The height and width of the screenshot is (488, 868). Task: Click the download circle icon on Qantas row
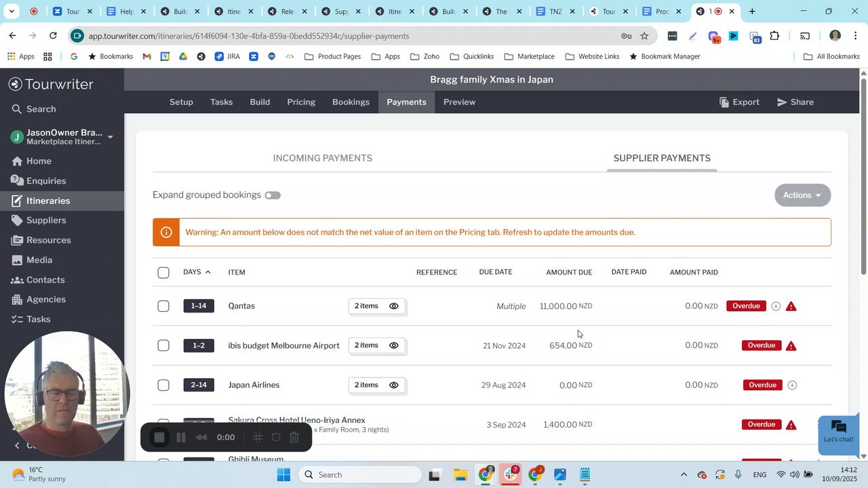(776, 306)
